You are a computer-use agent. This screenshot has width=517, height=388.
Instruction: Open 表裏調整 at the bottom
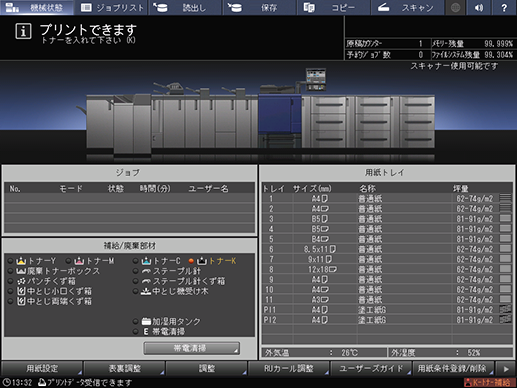coord(124,368)
